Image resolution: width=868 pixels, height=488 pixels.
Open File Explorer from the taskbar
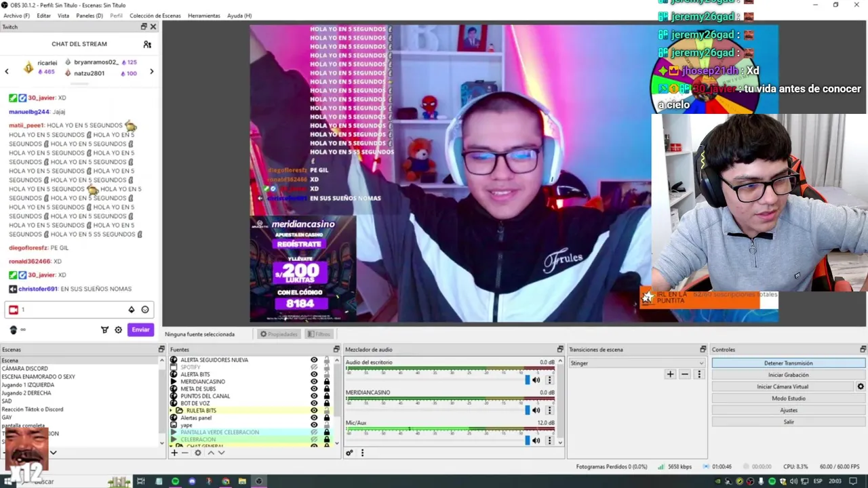242,481
